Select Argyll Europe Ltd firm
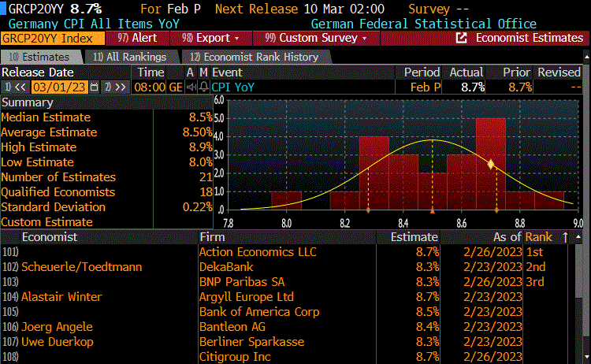591x364 pixels. tap(247, 297)
